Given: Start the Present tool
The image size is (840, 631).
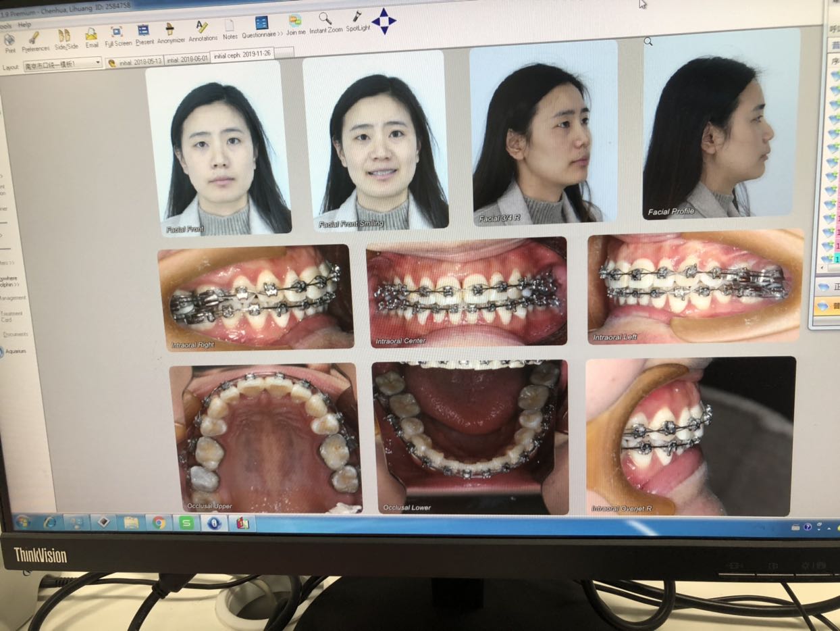Looking at the screenshot, I should [144, 35].
